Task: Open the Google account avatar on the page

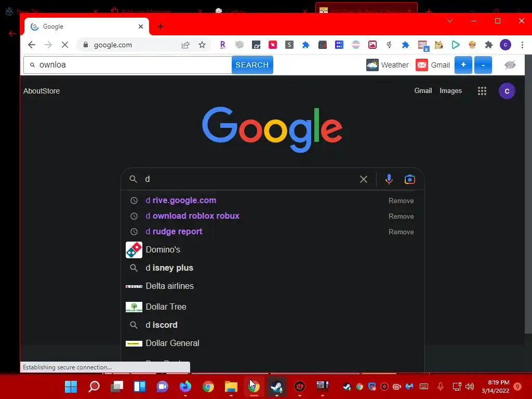Action: pos(507,91)
